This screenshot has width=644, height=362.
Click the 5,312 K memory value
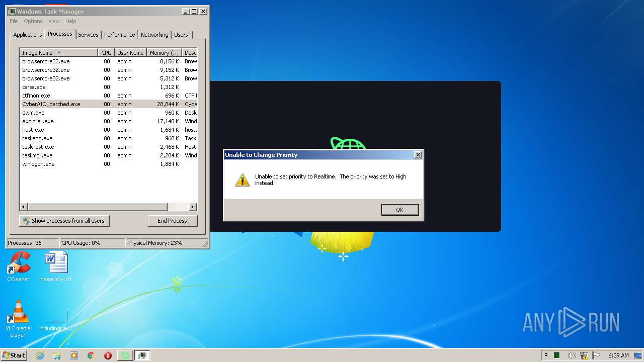170,78
